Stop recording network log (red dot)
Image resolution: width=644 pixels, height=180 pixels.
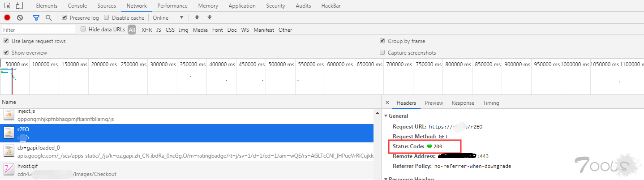pos(7,17)
